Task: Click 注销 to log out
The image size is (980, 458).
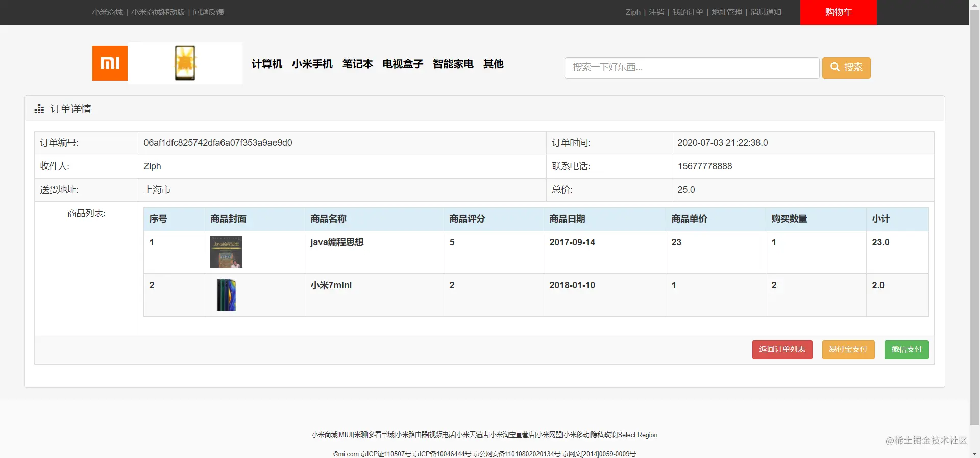Action: (656, 12)
